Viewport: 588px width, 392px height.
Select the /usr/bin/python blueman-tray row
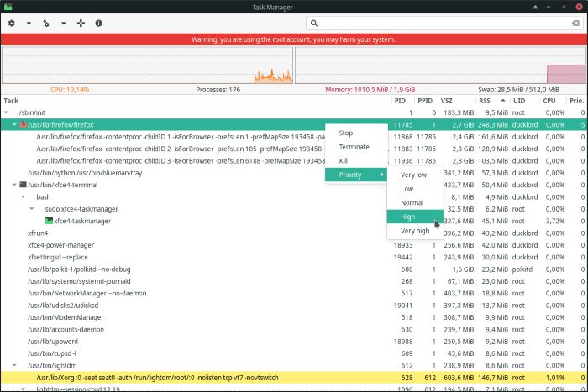pyautogui.click(x=294, y=173)
